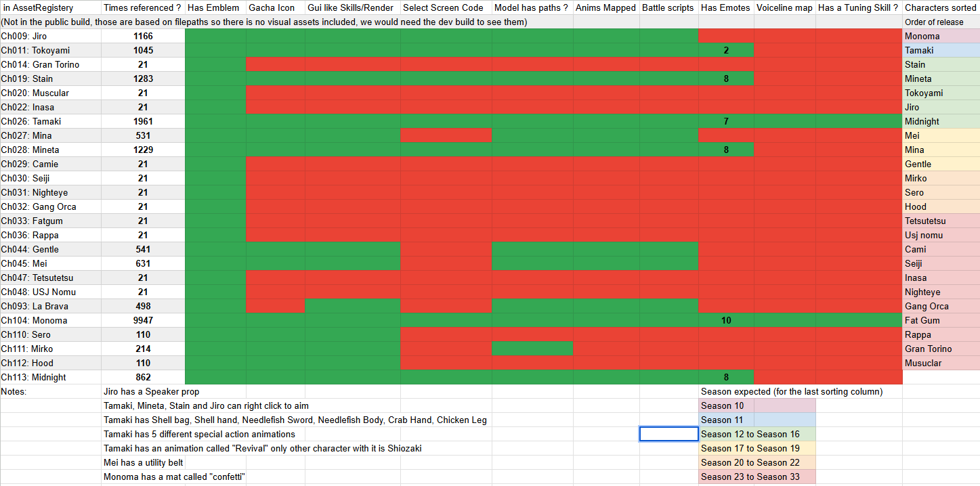Select the 'Has Emblem' header cell

(x=215, y=7)
